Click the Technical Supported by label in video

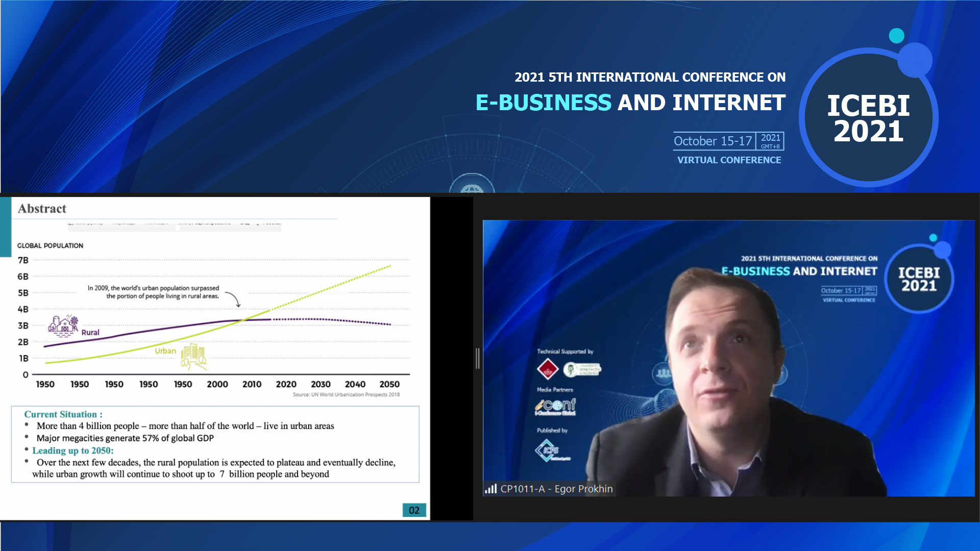[565, 352]
